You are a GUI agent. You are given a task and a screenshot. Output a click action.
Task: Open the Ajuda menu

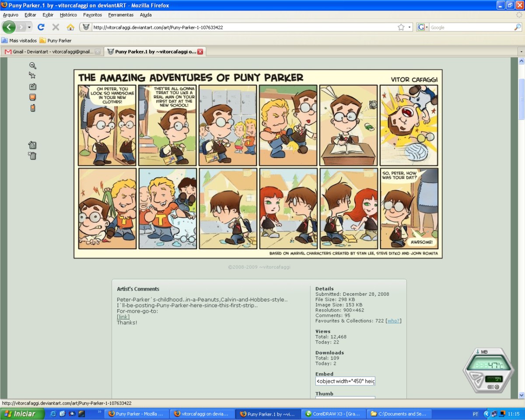pyautogui.click(x=146, y=15)
